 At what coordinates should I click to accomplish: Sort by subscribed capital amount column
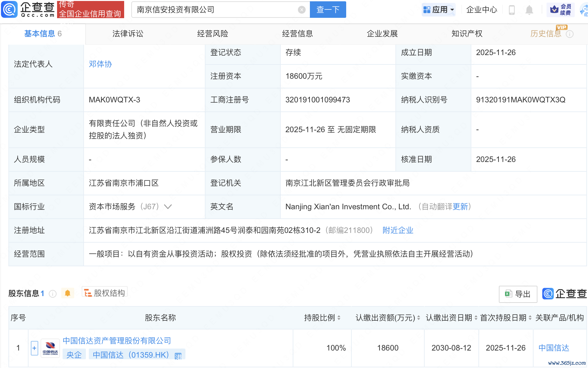point(418,318)
